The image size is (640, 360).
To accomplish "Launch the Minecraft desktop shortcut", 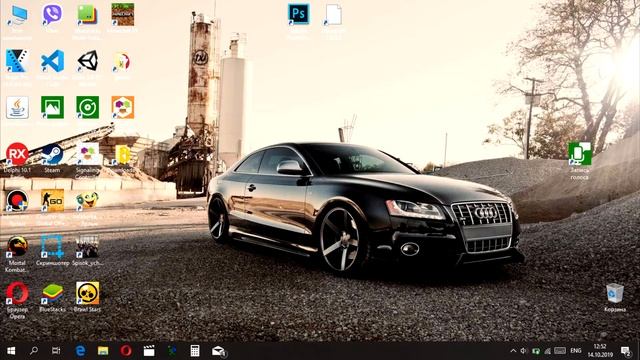I will pos(122,16).
